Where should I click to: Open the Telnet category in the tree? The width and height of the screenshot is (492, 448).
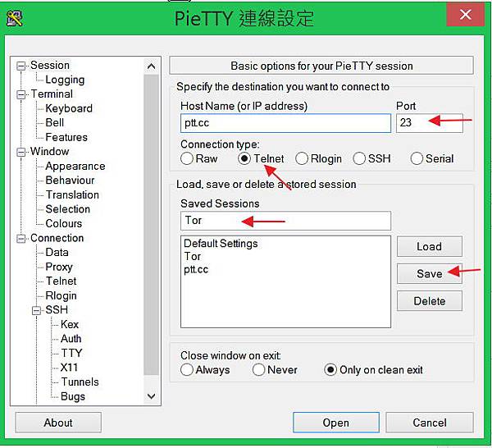pyautogui.click(x=61, y=281)
